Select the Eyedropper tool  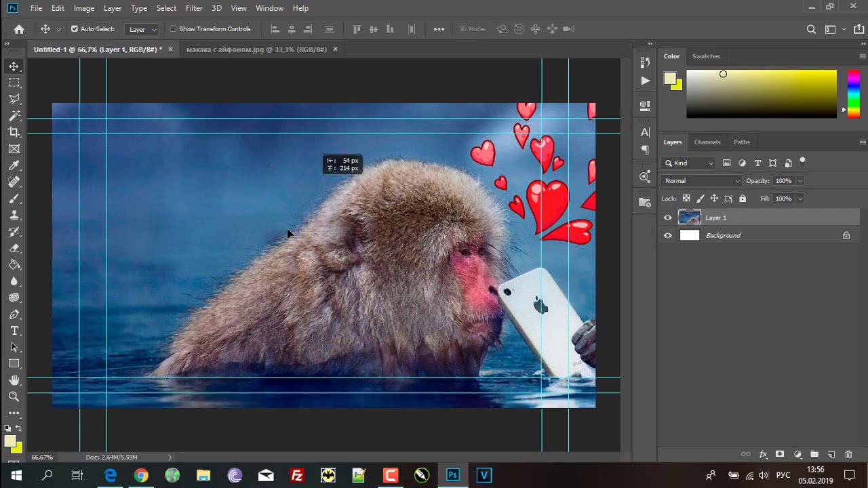coord(14,165)
